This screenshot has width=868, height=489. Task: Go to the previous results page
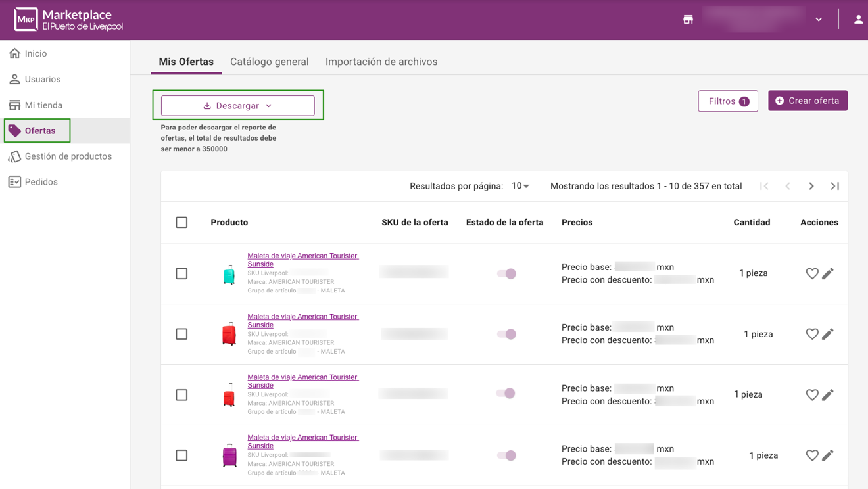tap(788, 186)
